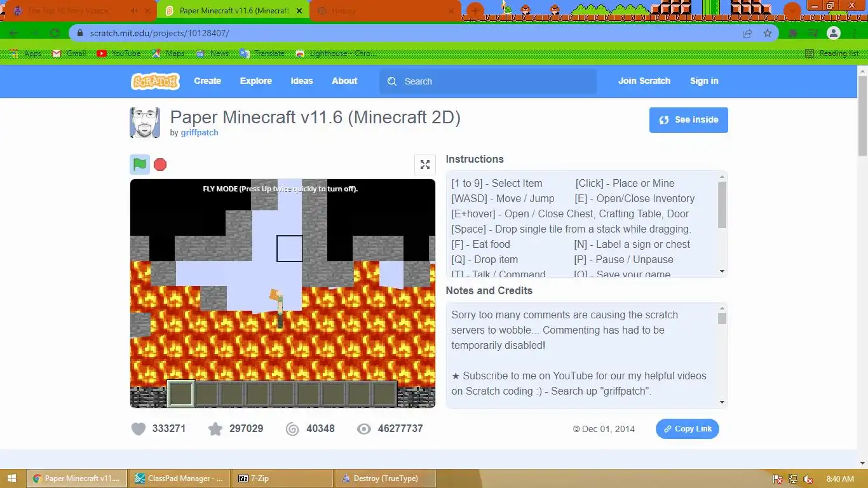Open the About menu item
This screenshot has height=488, width=868.
(x=344, y=81)
